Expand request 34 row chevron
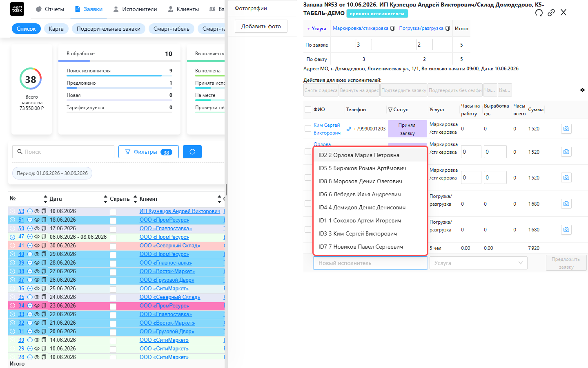Screen dimensions: 588x368 click(12, 306)
